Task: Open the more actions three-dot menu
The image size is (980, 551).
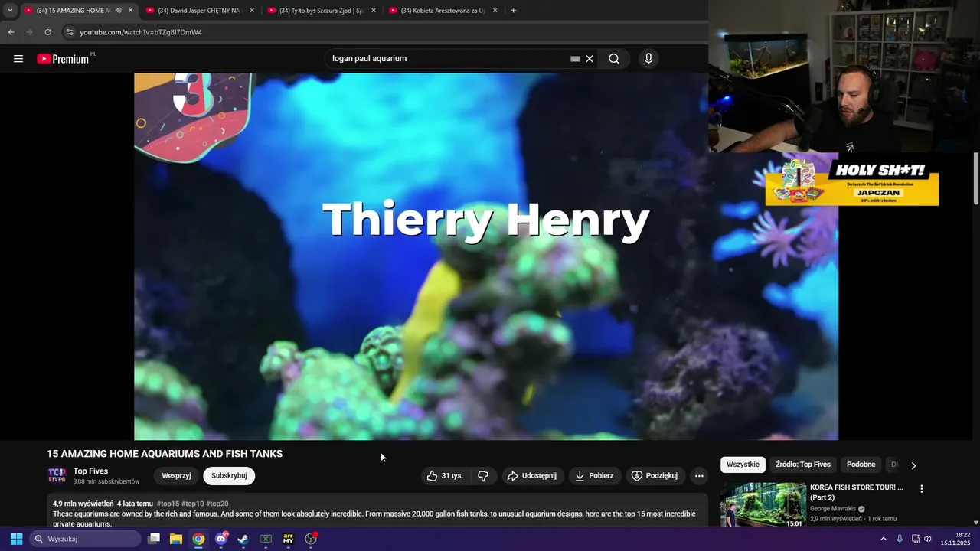Action: tap(699, 476)
